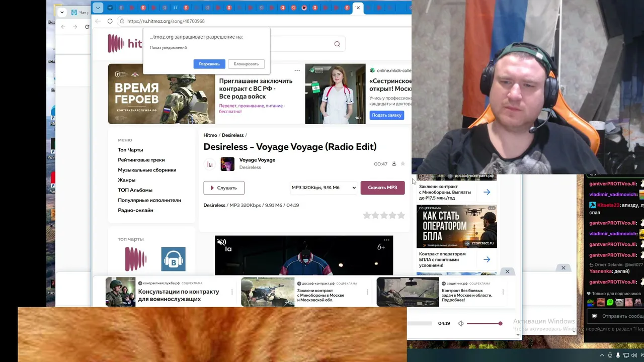Mute the player with the speaker icon

point(461,323)
